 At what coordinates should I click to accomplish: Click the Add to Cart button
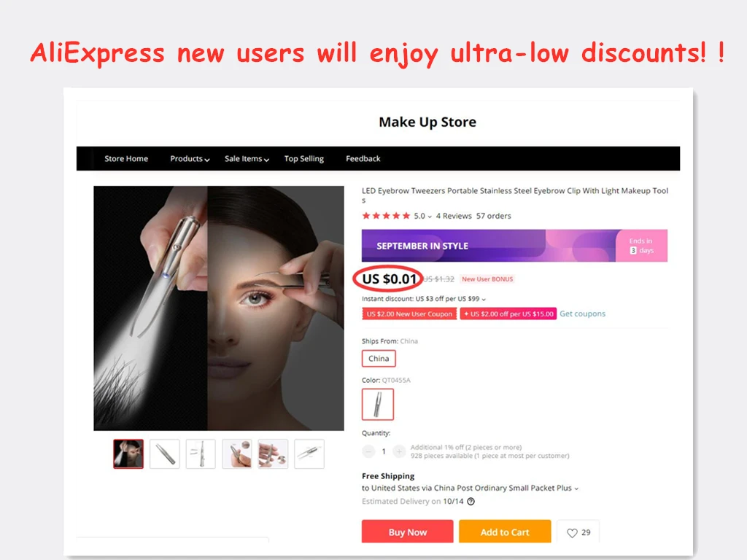click(505, 532)
